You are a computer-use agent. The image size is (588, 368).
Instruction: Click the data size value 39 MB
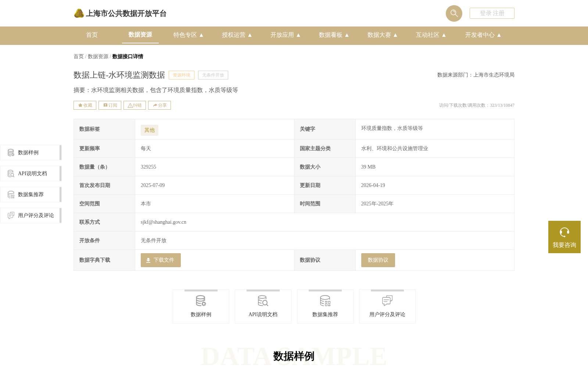(x=368, y=167)
